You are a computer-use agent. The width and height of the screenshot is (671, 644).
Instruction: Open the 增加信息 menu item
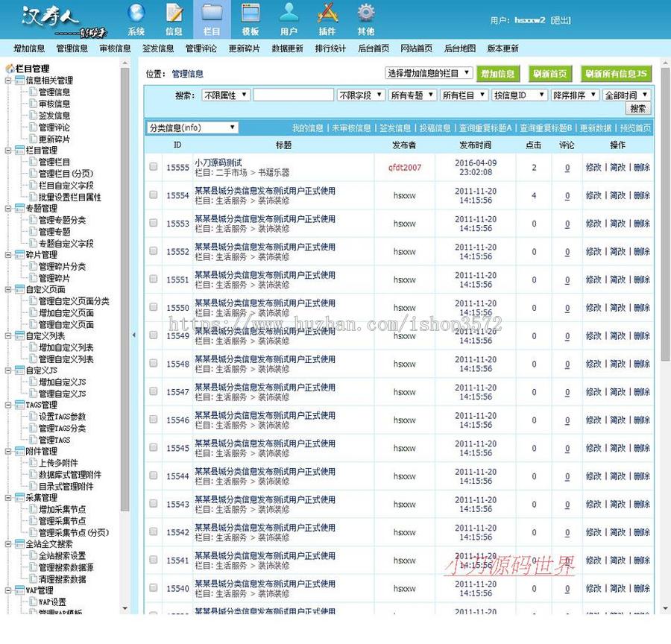(29, 48)
